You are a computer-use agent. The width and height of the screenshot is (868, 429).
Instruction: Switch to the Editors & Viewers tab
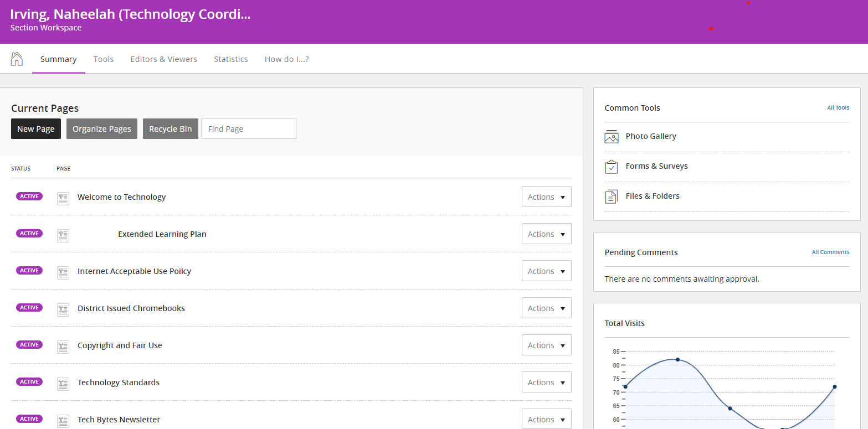(163, 59)
